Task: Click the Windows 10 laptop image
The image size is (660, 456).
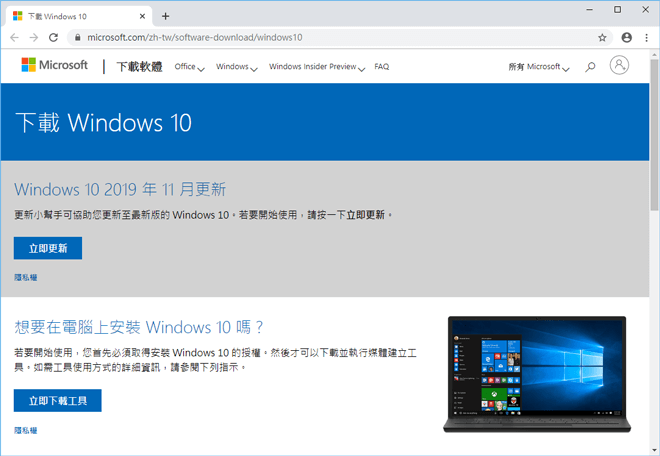Action: coord(537,375)
